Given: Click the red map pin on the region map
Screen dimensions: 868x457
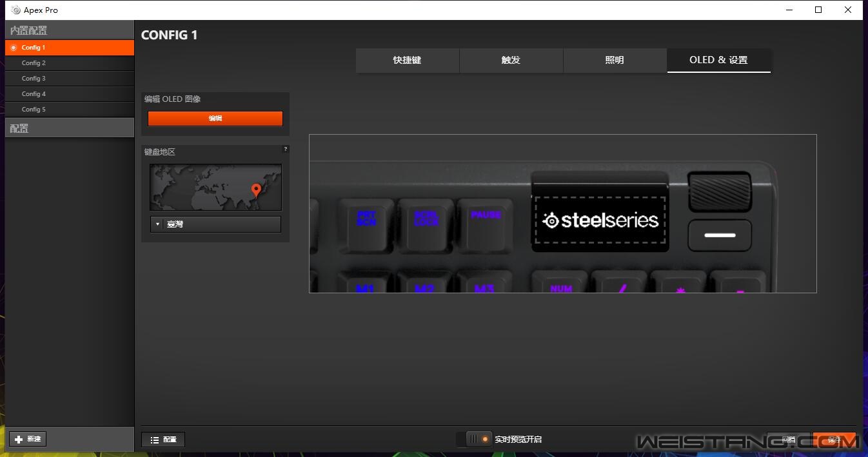Looking at the screenshot, I should 256,190.
